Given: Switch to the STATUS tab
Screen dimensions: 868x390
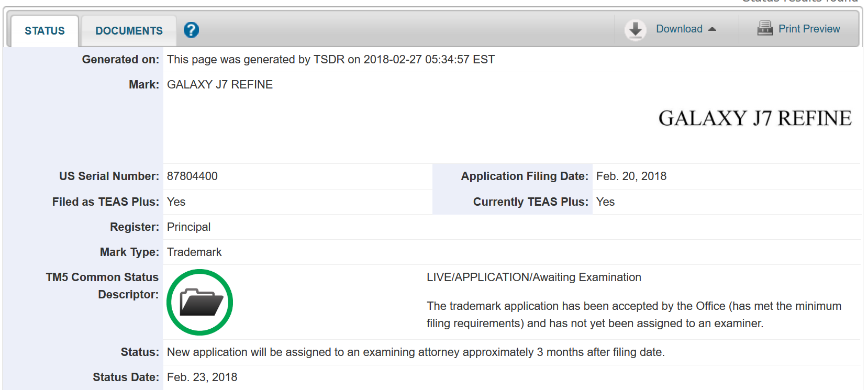Looking at the screenshot, I should [x=45, y=31].
